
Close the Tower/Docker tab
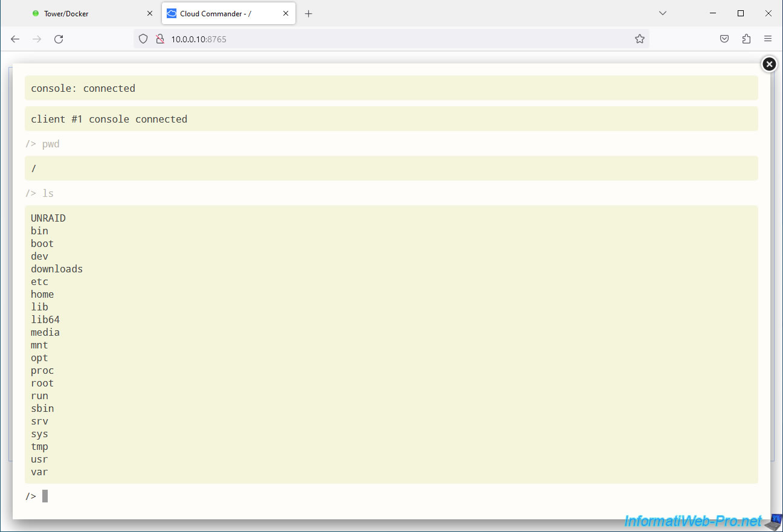pos(150,13)
